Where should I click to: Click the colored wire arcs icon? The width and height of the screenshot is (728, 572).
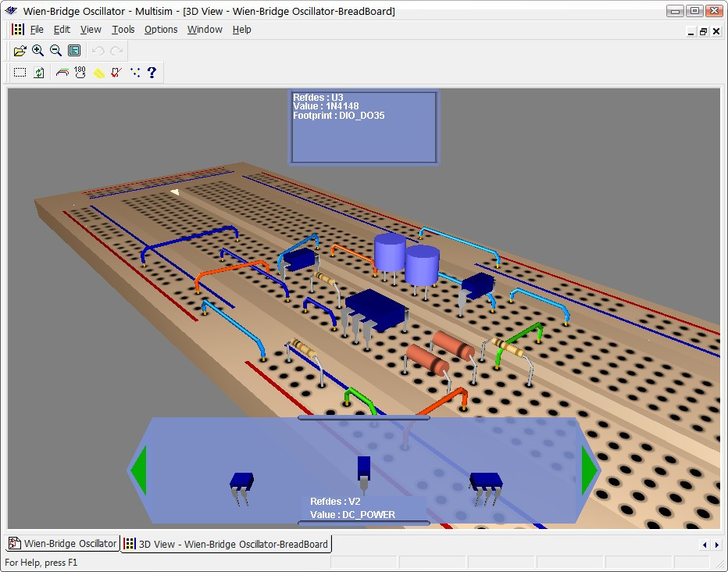(x=62, y=73)
